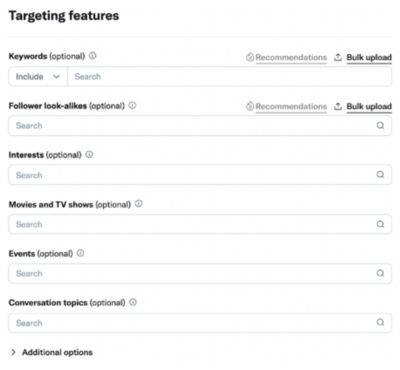Click the search magnifier in Events field
400x370 pixels.
click(380, 273)
